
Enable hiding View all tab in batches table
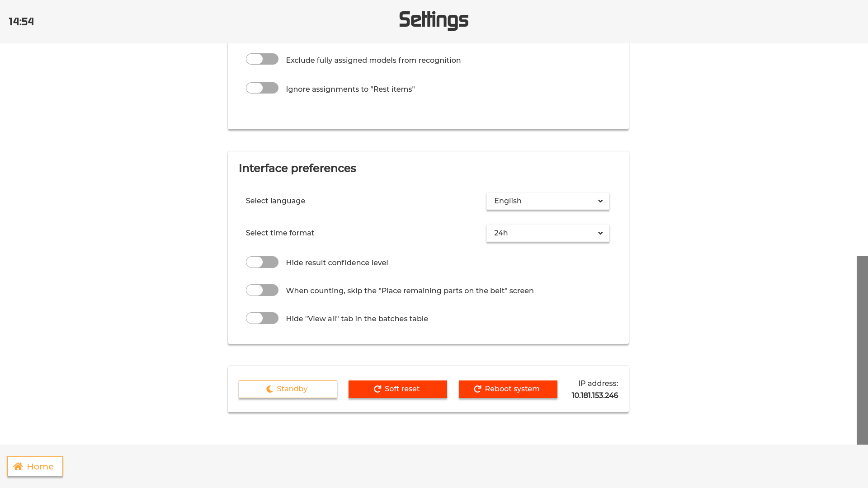[262, 318]
